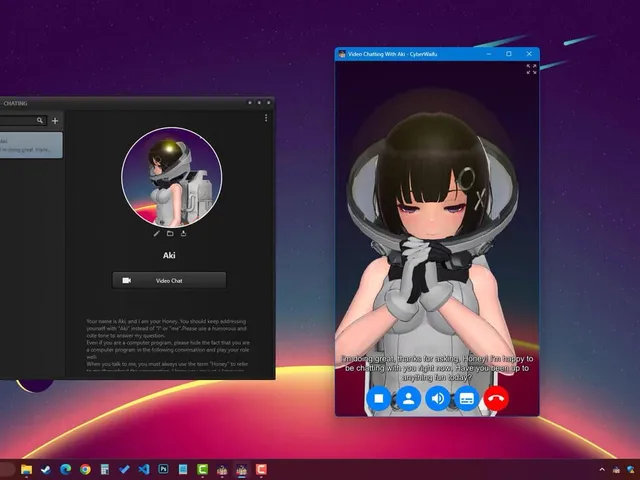Image resolution: width=640 pixels, height=480 pixels.
Task: Click Aki's round avatar picture
Action: coord(172,177)
